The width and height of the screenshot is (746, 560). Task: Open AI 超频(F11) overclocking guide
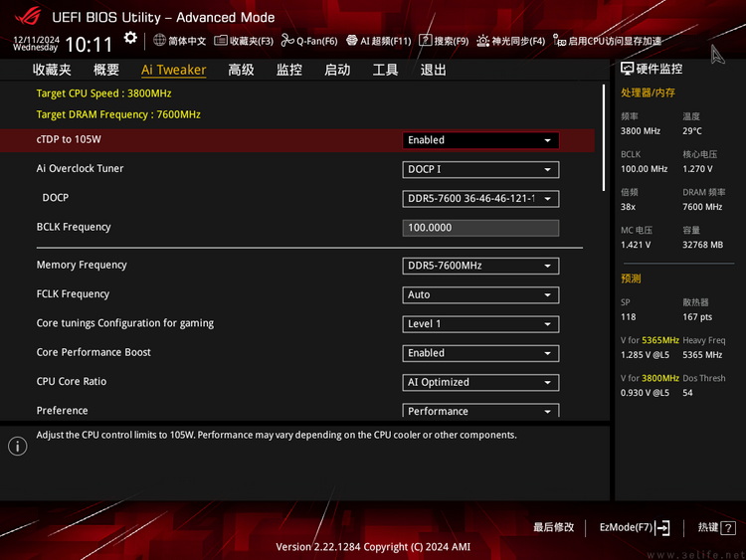coord(378,41)
